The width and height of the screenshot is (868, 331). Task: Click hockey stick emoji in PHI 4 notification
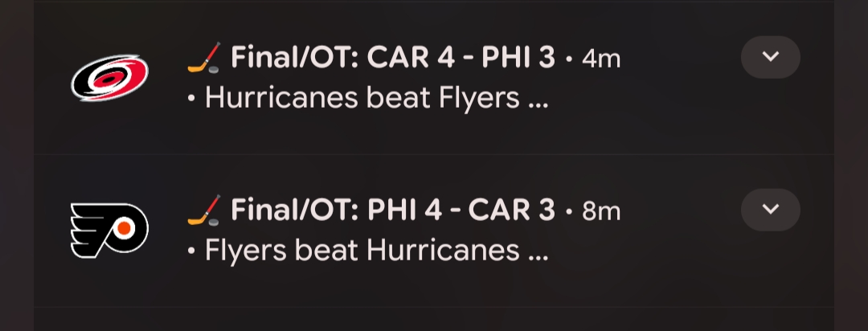(203, 210)
